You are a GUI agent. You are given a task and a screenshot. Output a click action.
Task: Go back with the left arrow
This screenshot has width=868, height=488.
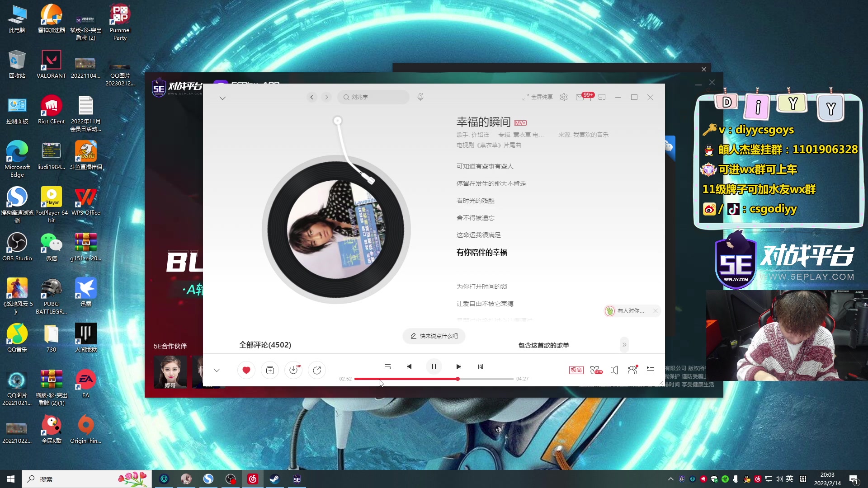click(x=311, y=97)
